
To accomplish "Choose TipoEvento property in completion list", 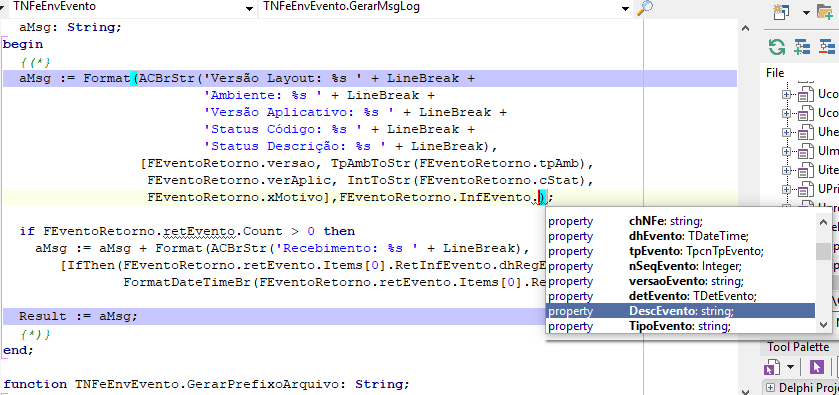I will click(681, 325).
